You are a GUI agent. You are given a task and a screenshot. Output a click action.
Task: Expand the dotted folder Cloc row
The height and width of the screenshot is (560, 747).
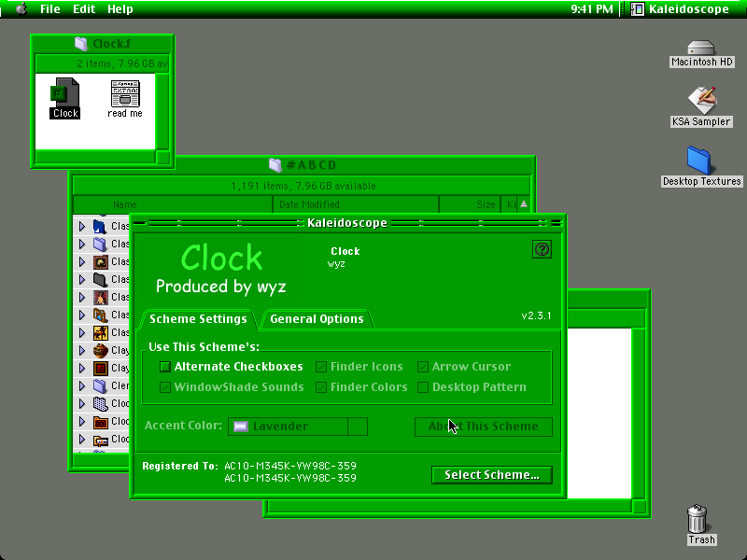[82, 404]
